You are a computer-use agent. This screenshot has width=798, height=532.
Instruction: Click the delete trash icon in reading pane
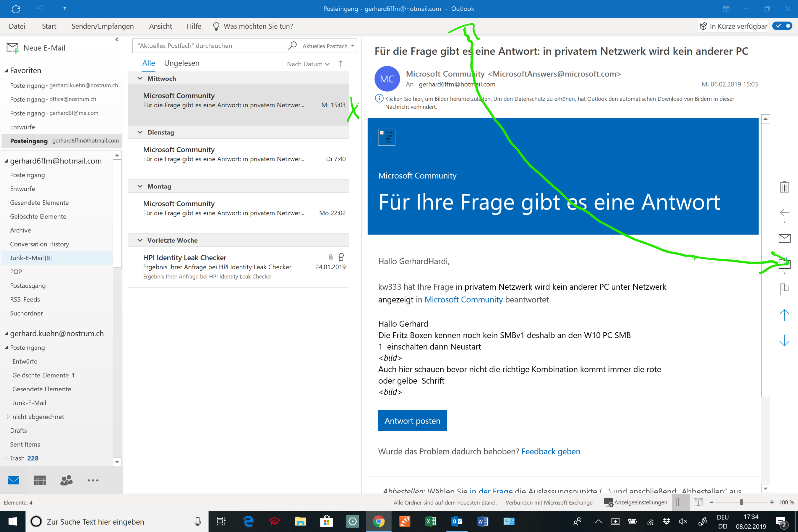coord(784,187)
